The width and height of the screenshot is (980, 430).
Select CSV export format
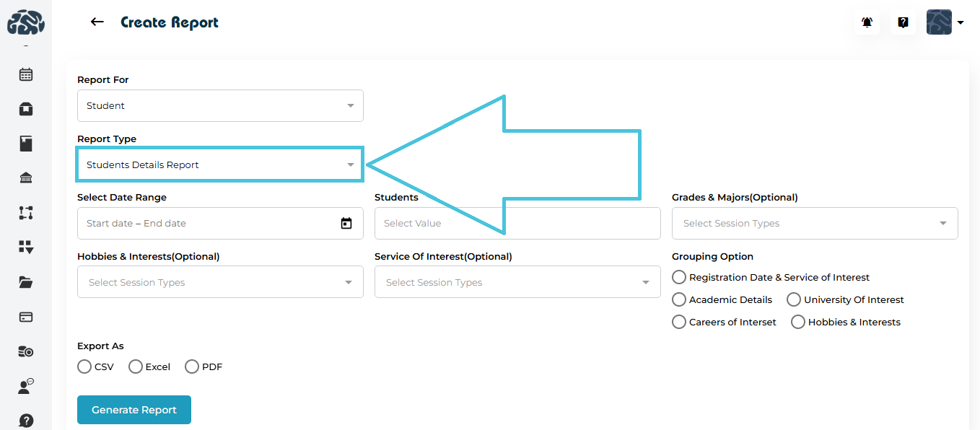(x=84, y=367)
